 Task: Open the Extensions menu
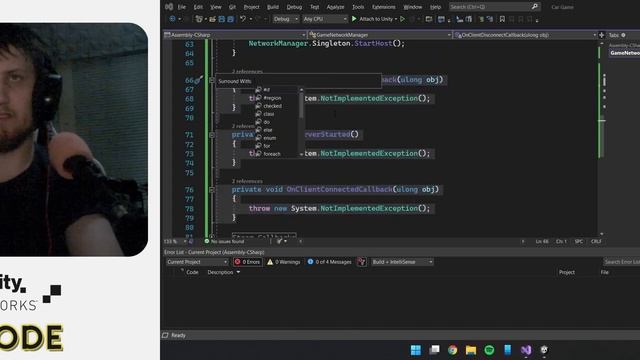384,7
